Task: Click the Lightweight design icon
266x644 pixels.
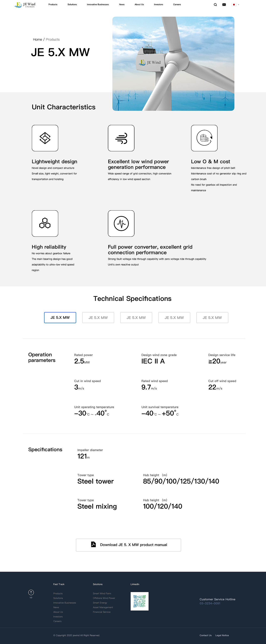Action: (x=45, y=138)
